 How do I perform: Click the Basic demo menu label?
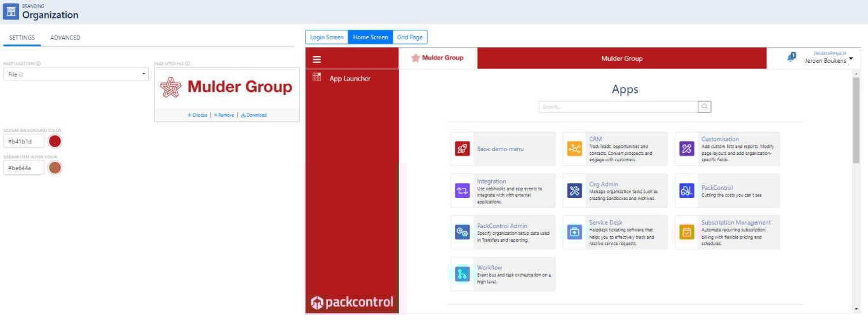(501, 149)
